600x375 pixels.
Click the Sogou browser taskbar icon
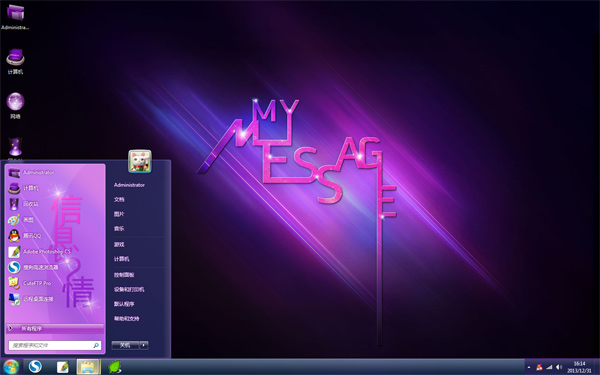[35, 367]
